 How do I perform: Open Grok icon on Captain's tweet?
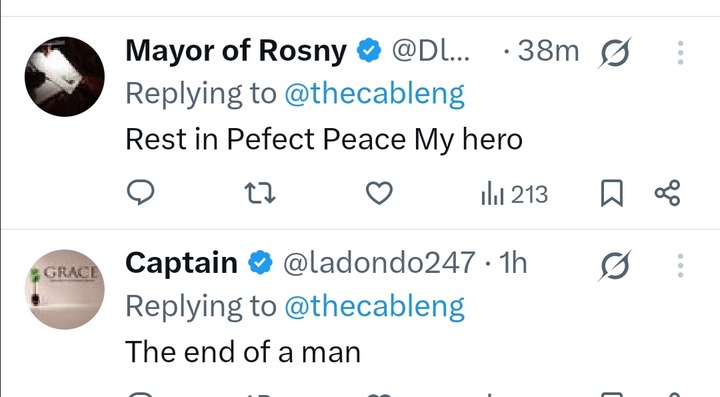click(614, 265)
